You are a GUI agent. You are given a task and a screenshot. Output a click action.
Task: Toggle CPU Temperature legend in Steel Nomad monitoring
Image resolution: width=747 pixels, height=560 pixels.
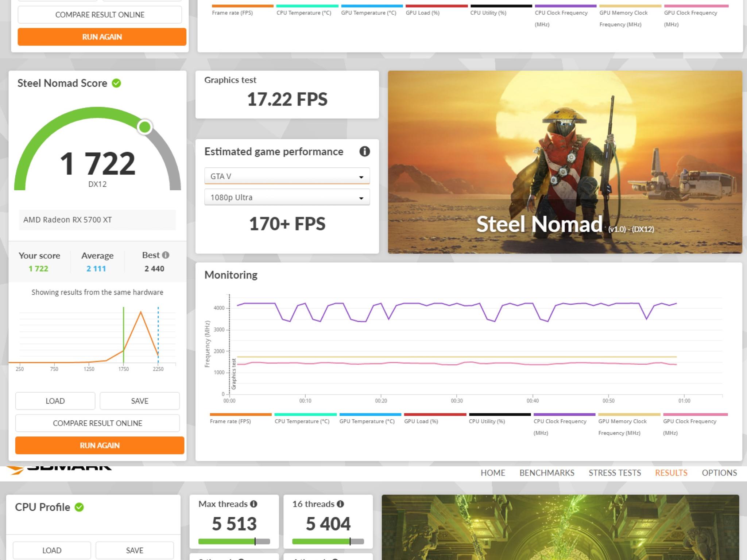click(305, 419)
